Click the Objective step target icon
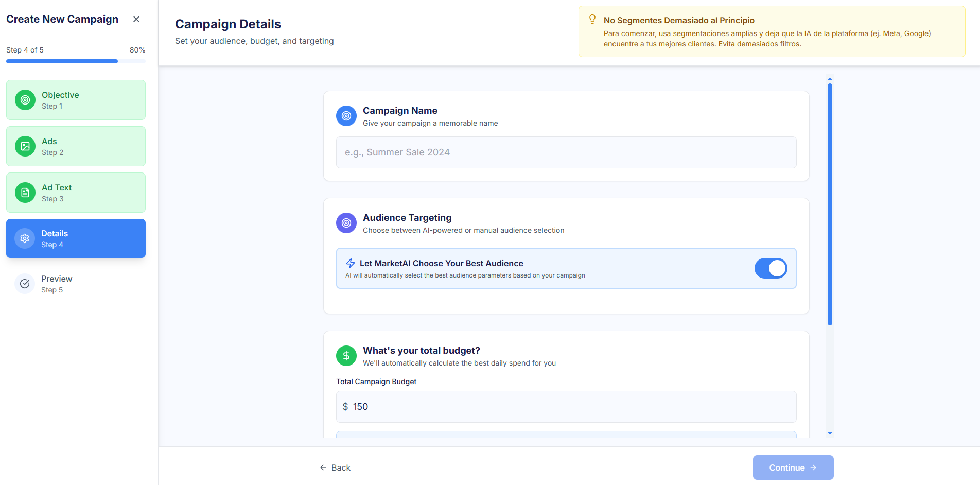 tap(25, 100)
